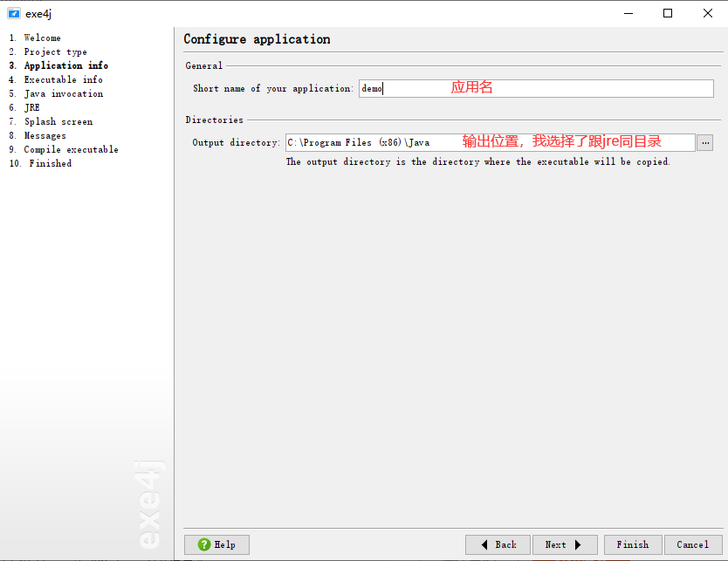Click the Finish button
The height and width of the screenshot is (561, 728).
633,544
